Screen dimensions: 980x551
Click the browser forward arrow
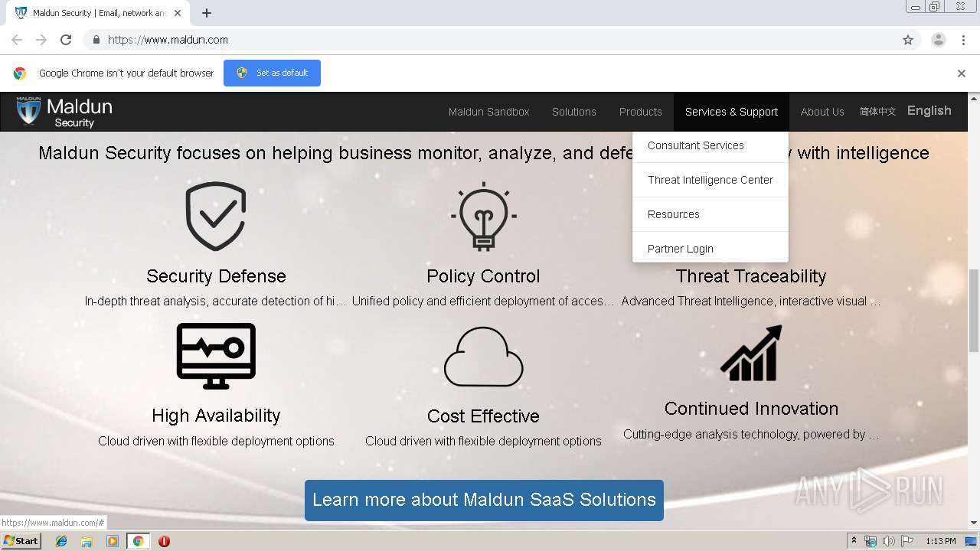coord(41,40)
